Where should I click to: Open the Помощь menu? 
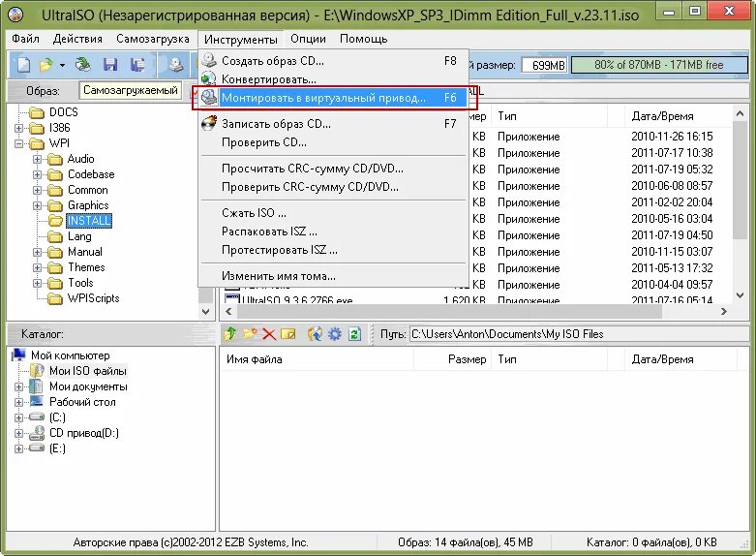364,39
